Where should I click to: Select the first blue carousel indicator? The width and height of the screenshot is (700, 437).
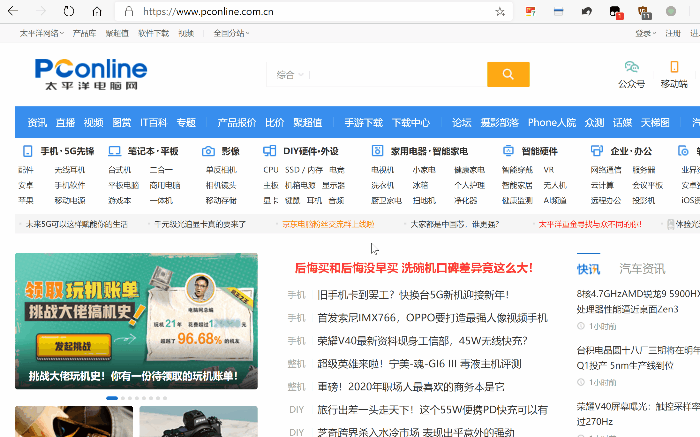112,398
